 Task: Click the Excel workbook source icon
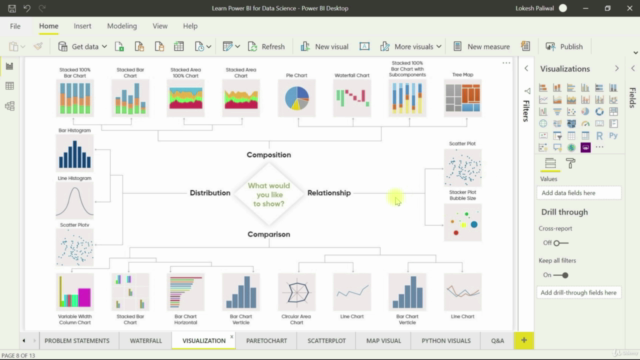(x=120, y=47)
